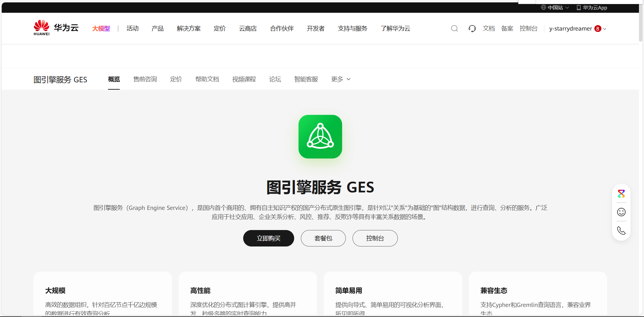Click the large 图引擎服务 GES heading
This screenshot has width=644, height=317.
(320, 187)
